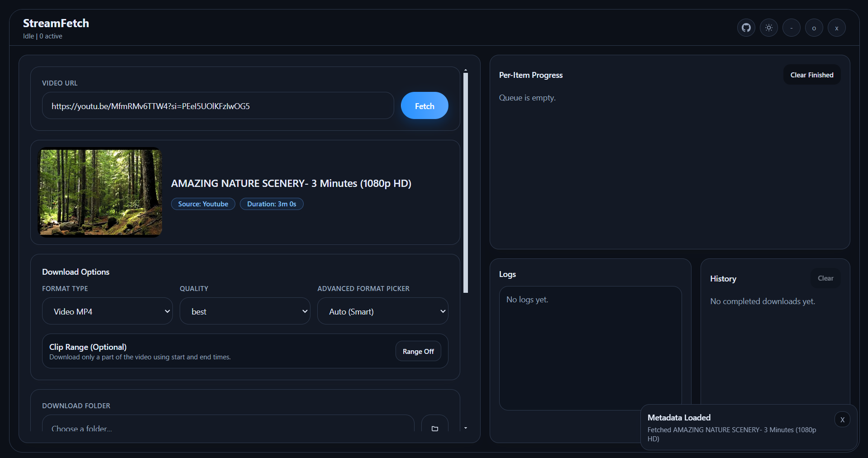Open the Format Type dropdown

click(x=107, y=311)
